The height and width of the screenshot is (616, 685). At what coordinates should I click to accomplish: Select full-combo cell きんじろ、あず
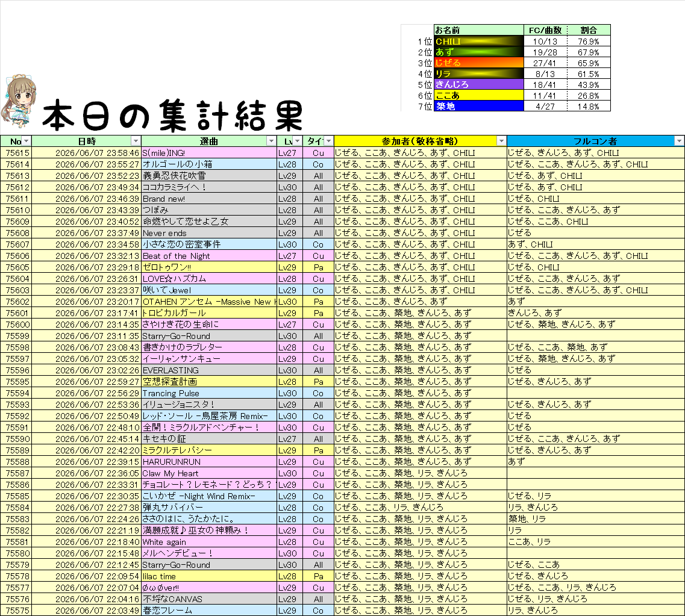[x=595, y=313]
